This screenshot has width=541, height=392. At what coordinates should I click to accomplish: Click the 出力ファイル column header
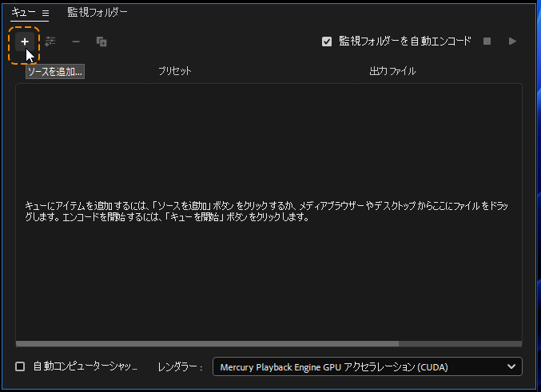(x=392, y=71)
